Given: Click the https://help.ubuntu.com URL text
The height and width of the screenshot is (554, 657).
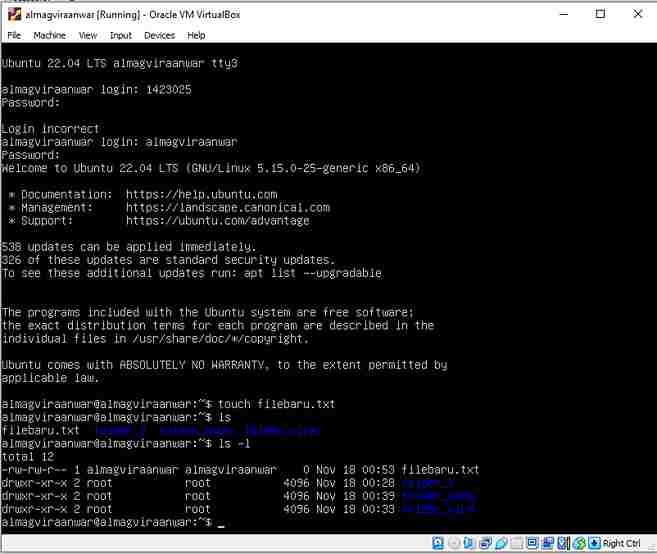Looking at the screenshot, I should click(x=202, y=194).
